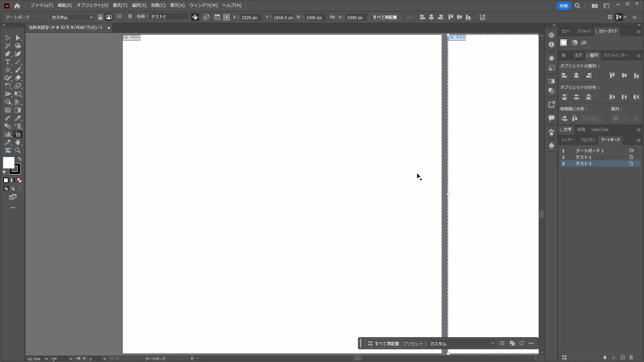Select the Magic Wand tool
The width and height of the screenshot is (644, 362).
(8, 46)
